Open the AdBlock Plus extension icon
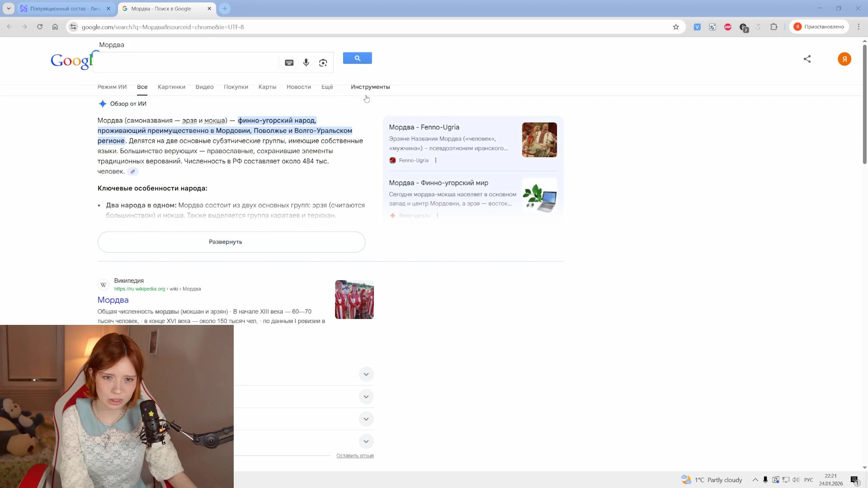 point(728,27)
